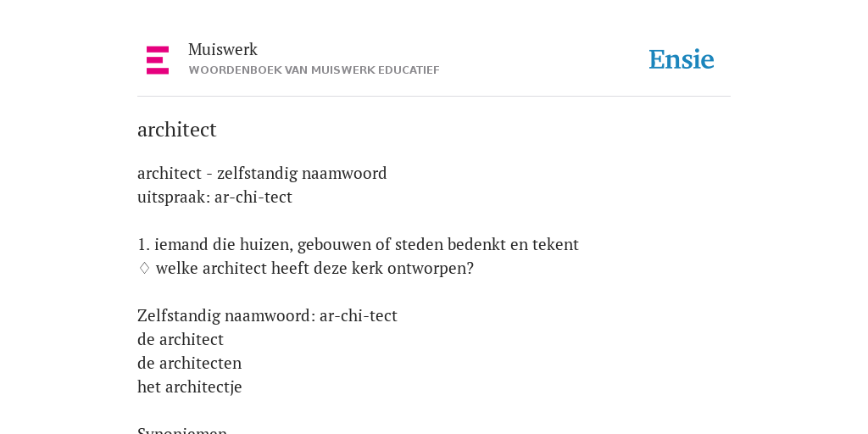This screenshot has width=868, height=434.
Task: Click the example sentence 'welke architect heeft deze kerk'
Action: click(x=315, y=269)
